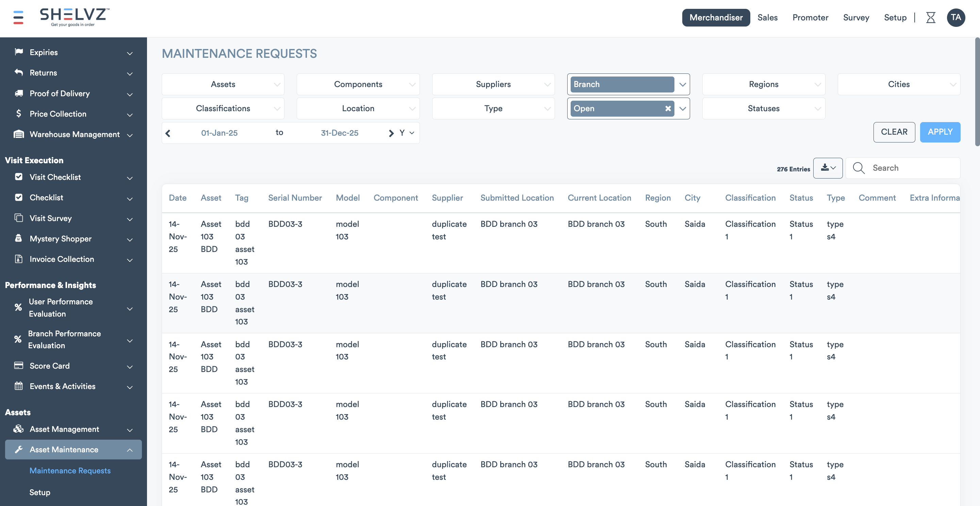Screen dimensions: 980x506
Task: Open the Expiries sidebar section icon
Action: point(19,52)
